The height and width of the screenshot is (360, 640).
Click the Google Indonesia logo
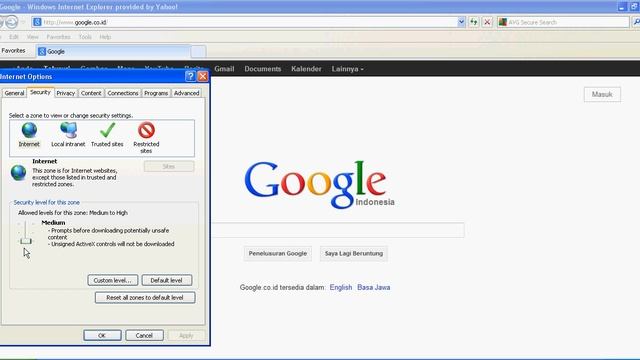(319, 184)
